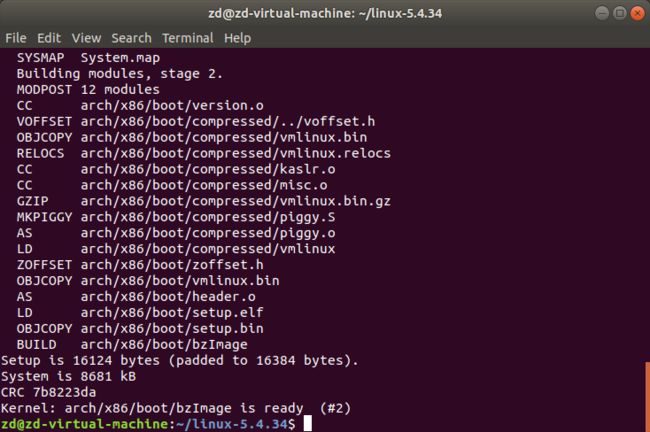The height and width of the screenshot is (432, 650).
Task: Open the Help menu
Action: (238, 38)
